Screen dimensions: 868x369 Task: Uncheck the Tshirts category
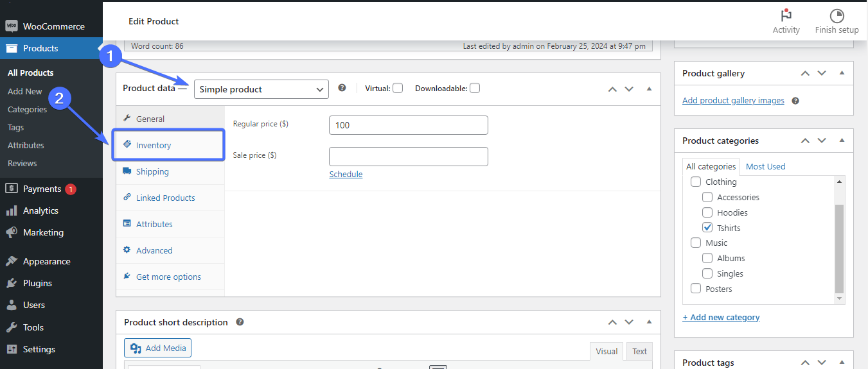click(x=707, y=228)
